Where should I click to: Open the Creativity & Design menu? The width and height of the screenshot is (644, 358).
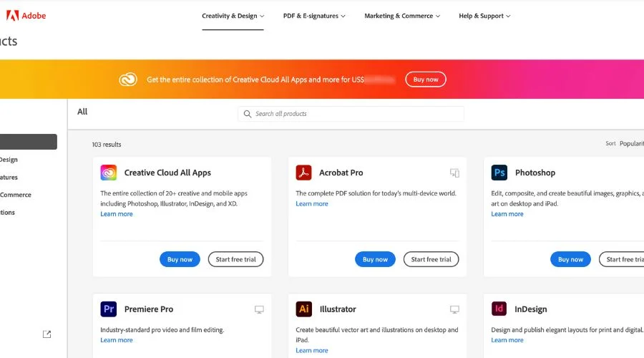pyautogui.click(x=233, y=16)
